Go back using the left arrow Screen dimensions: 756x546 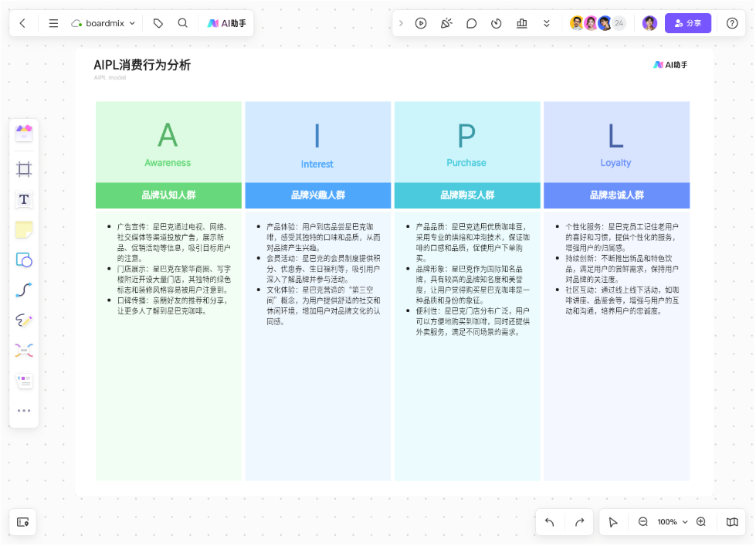pos(22,23)
